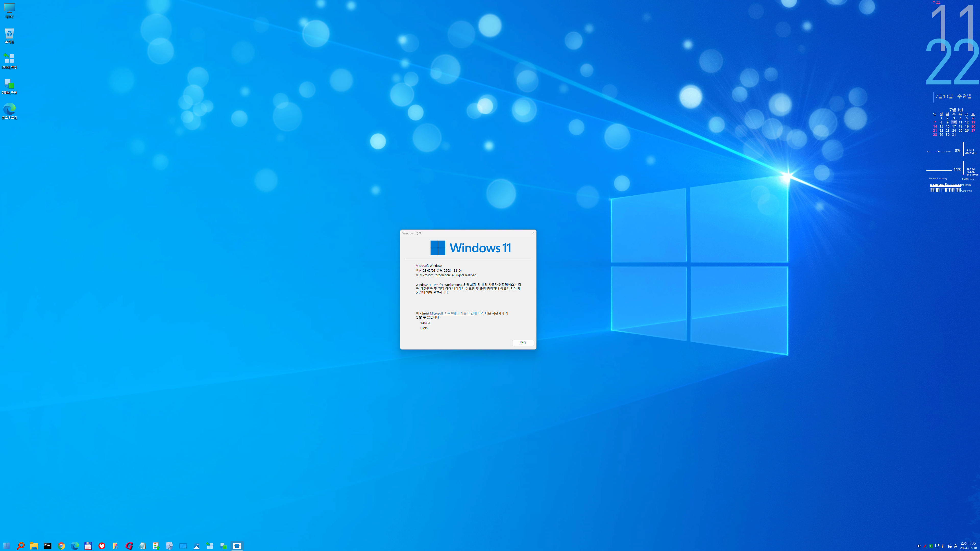Open the network monitor tray icon
This screenshot has height=551, width=980.
(937, 546)
